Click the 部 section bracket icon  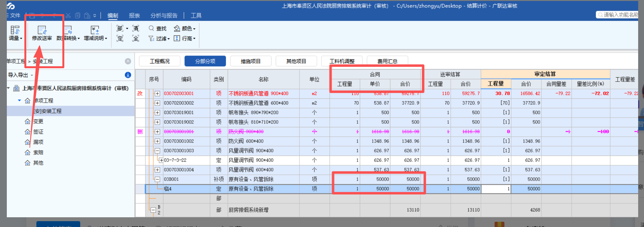tap(120, 29)
